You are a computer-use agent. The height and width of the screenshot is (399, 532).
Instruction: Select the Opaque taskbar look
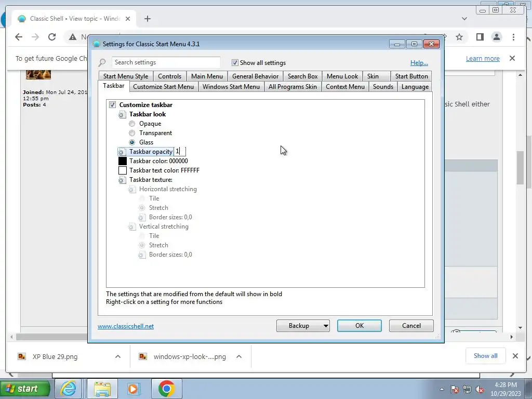pyautogui.click(x=132, y=124)
